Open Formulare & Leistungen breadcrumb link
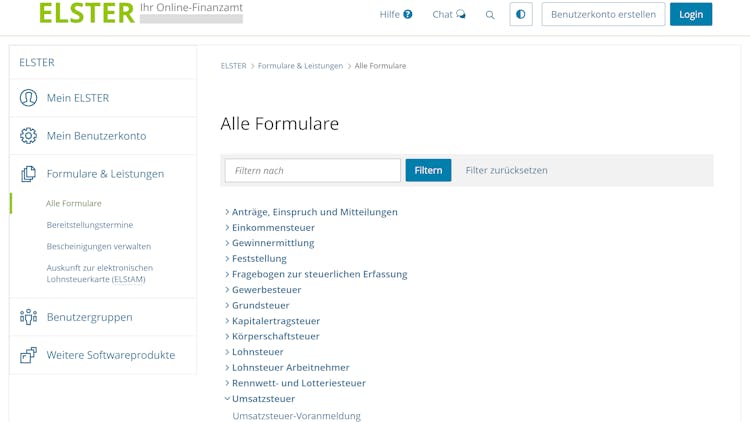 [300, 66]
